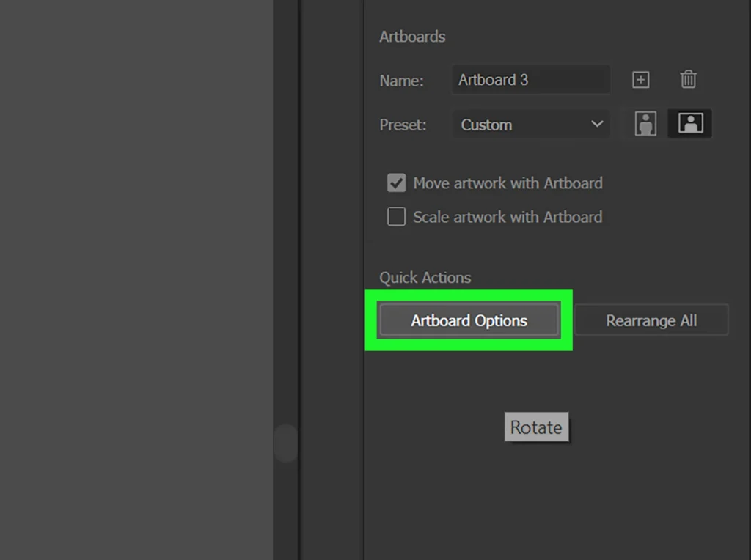This screenshot has width=751, height=560.
Task: Uncheck the Move artwork with Artboard checkbox
Action: [396, 183]
